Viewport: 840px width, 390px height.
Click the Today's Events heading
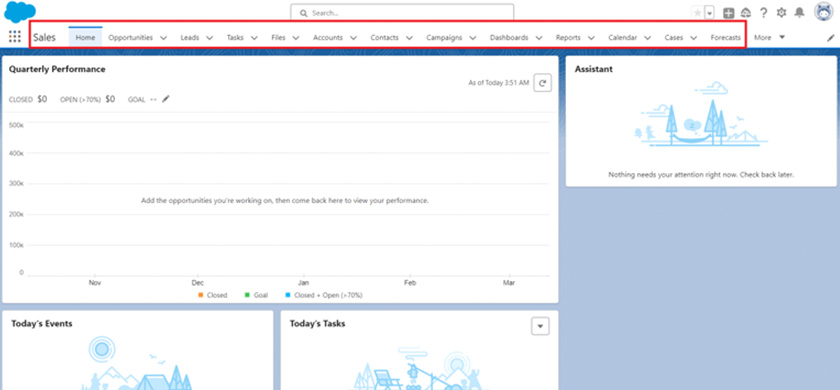42,324
